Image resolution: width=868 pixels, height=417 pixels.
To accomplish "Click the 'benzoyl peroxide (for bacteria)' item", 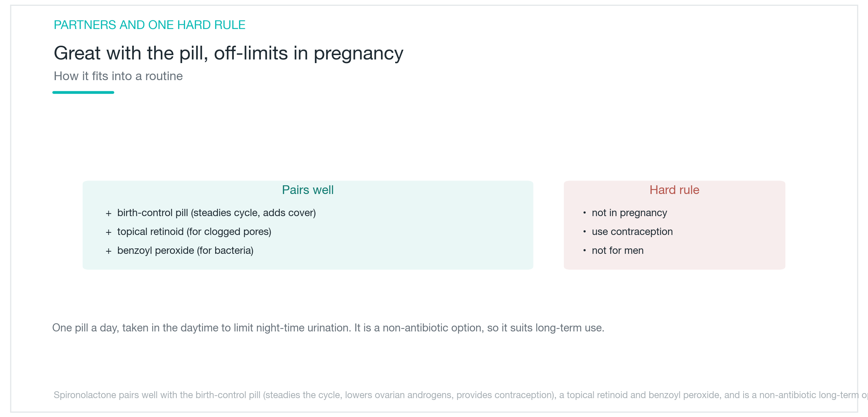I will [x=185, y=251].
